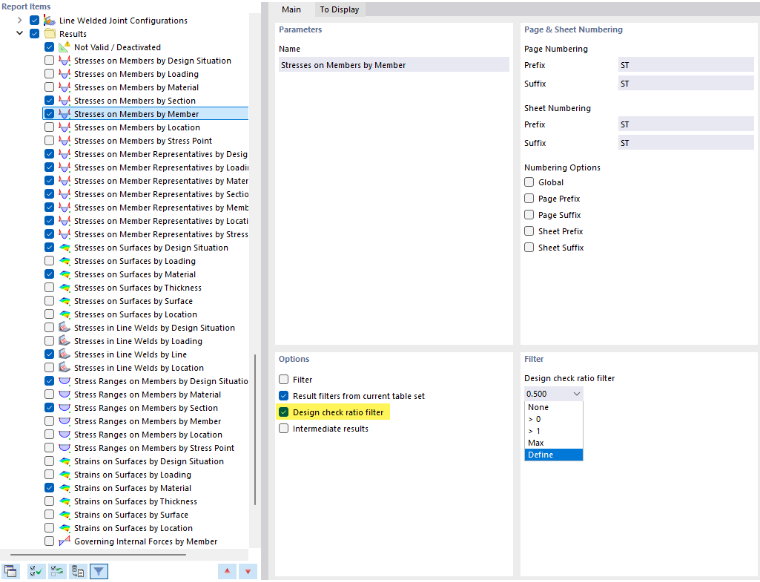Click the Line Welded Joint Configurations icon
Viewport: 760px width, 582px height.
click(49, 20)
